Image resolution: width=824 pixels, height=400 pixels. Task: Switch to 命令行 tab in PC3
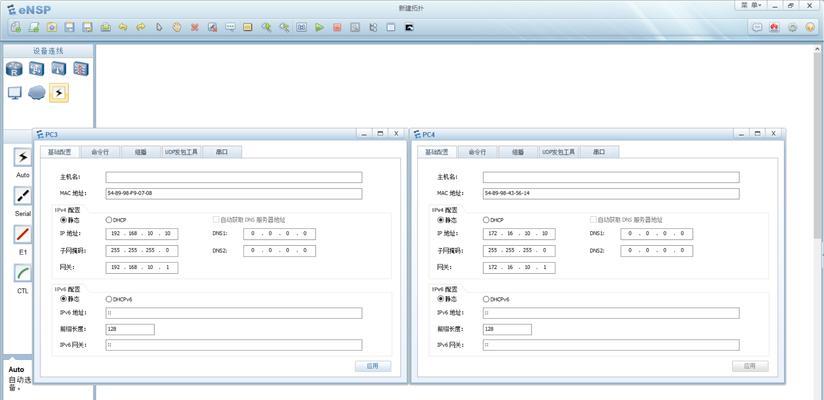(100, 152)
